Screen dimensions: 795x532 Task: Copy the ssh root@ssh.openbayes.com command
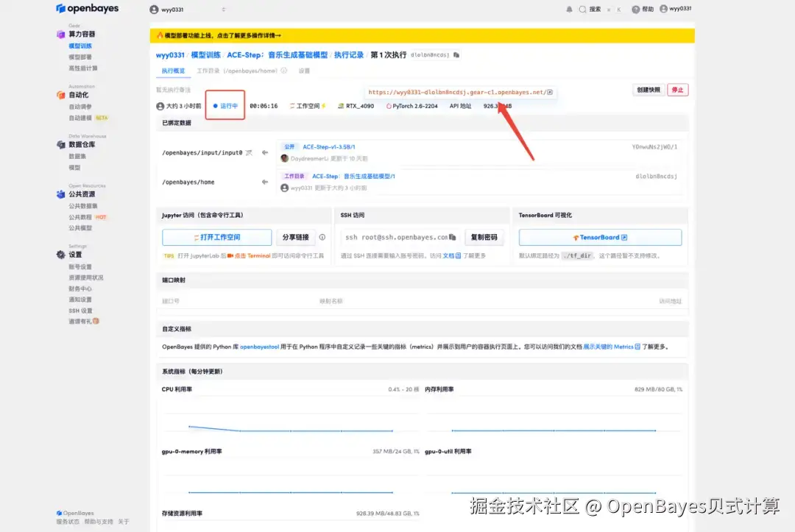click(x=452, y=237)
